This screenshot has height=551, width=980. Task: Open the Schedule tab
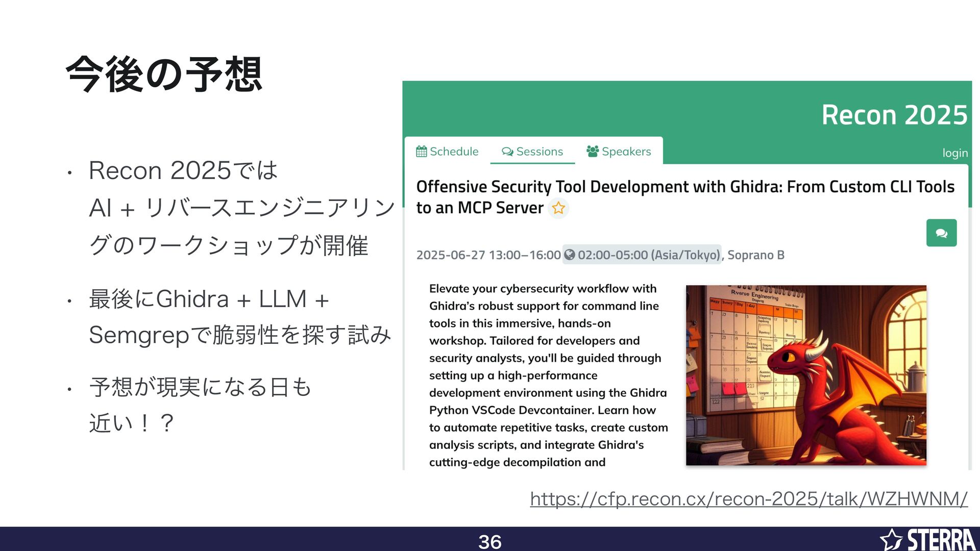point(447,152)
